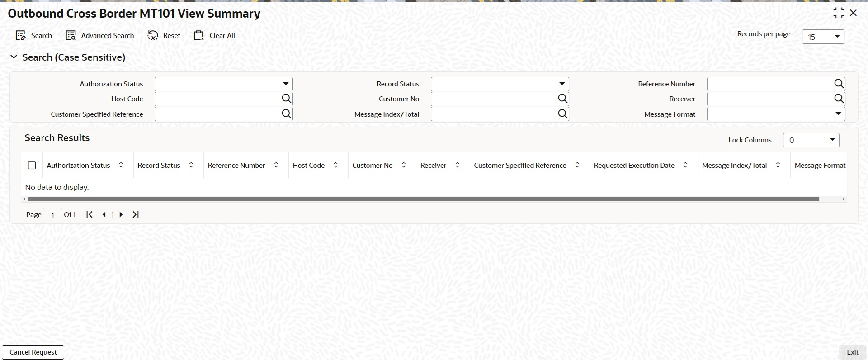The image size is (868, 360).
Task: Sort by Message Index/Total column
Action: point(778,166)
